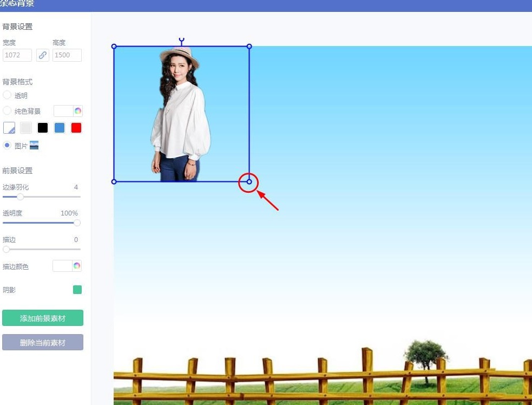Select the 纯色背景 radio option
This screenshot has height=405, width=532.
pyautogui.click(x=7, y=111)
